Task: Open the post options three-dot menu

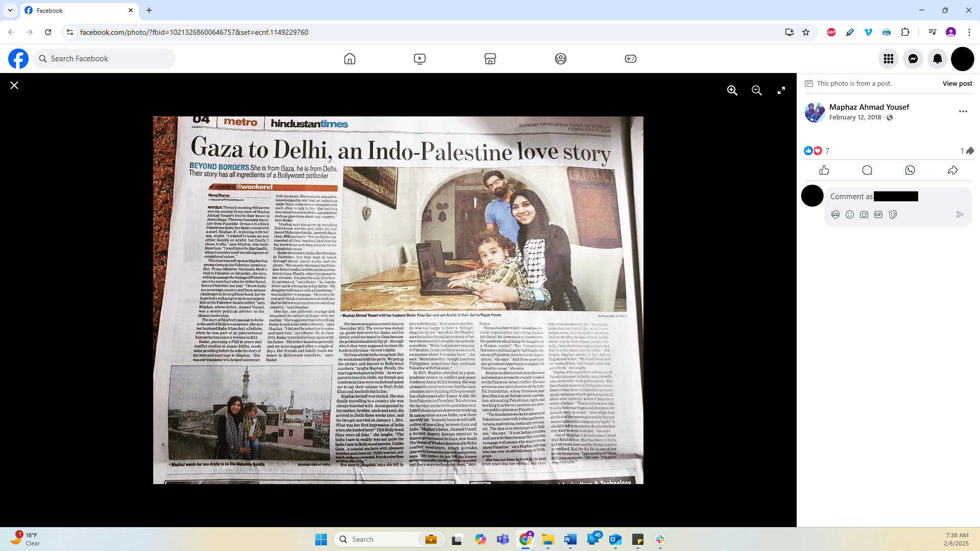Action: click(963, 111)
